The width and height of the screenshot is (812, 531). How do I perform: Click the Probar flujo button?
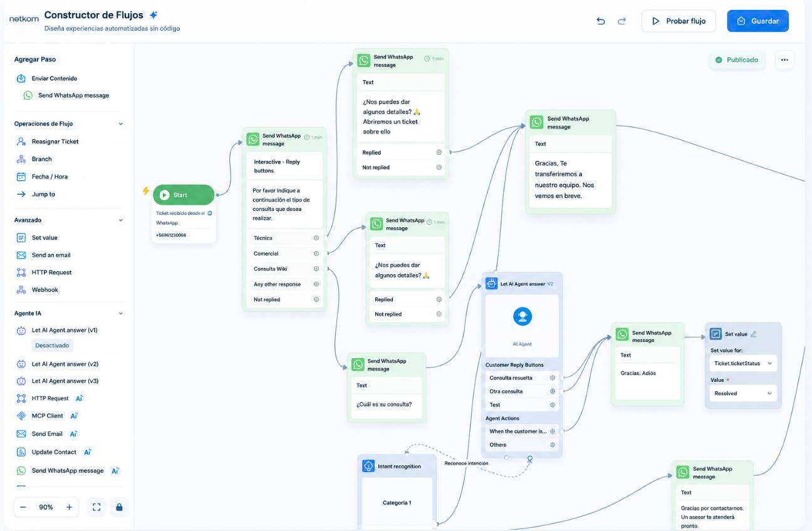tap(679, 21)
